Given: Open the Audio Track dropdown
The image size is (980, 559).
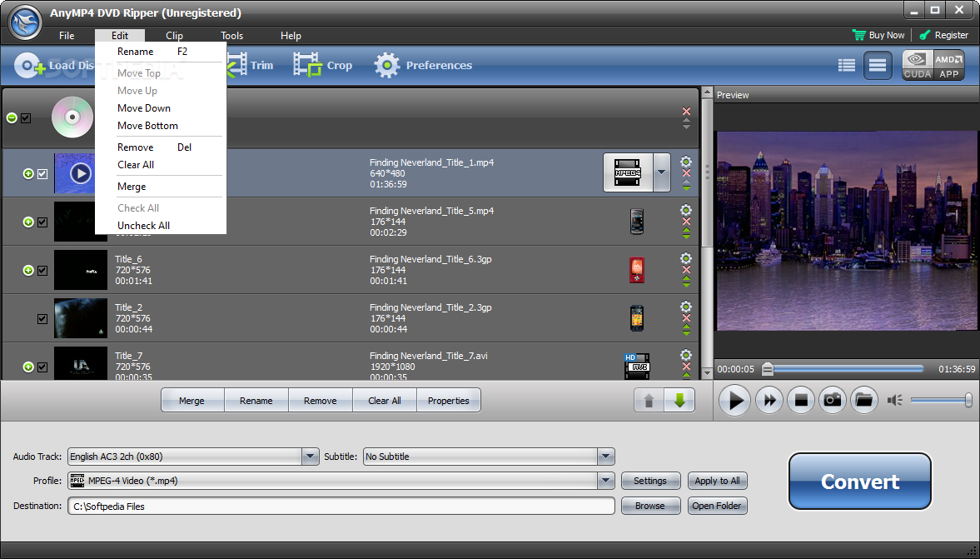Looking at the screenshot, I should [x=310, y=457].
